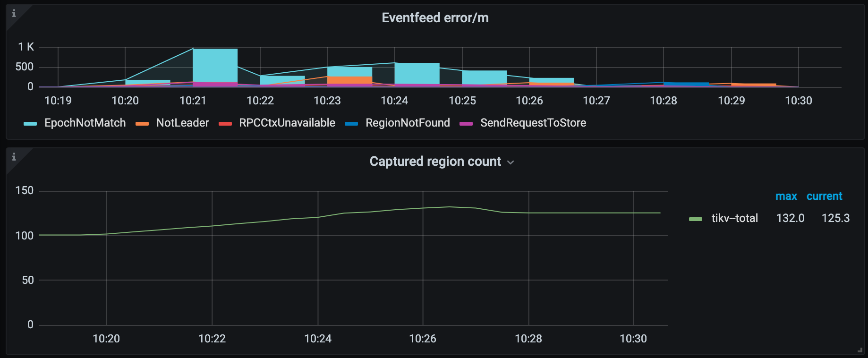Click the cyan EpochNotMatch color swatch

pyautogui.click(x=30, y=123)
